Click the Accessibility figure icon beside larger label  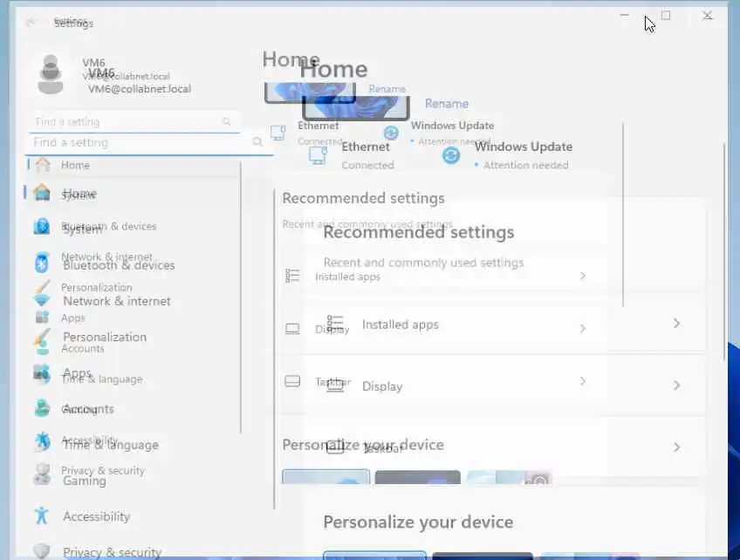click(42, 516)
